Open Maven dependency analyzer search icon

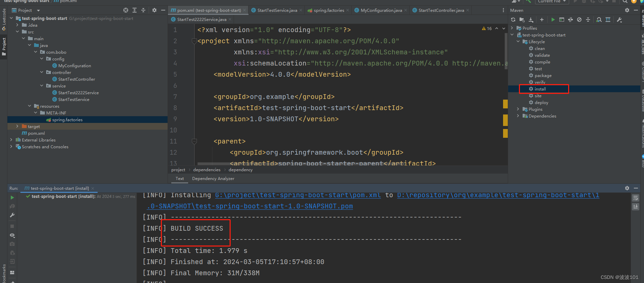click(599, 20)
